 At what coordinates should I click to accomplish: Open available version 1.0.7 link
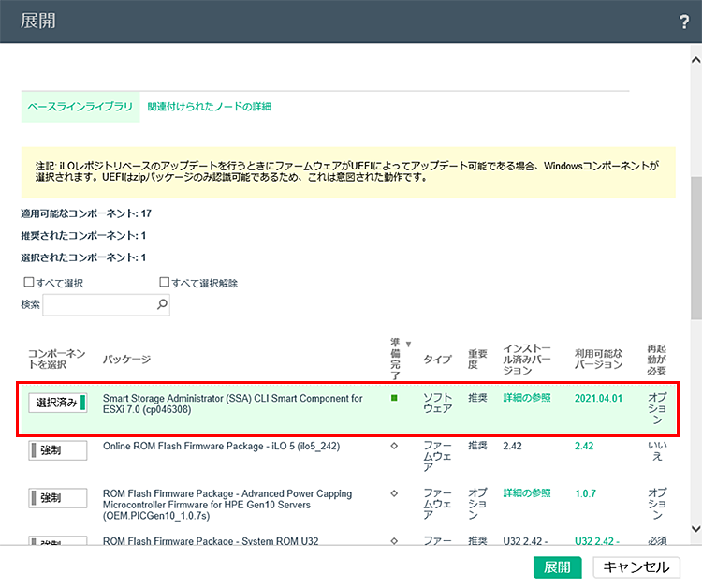[586, 493]
